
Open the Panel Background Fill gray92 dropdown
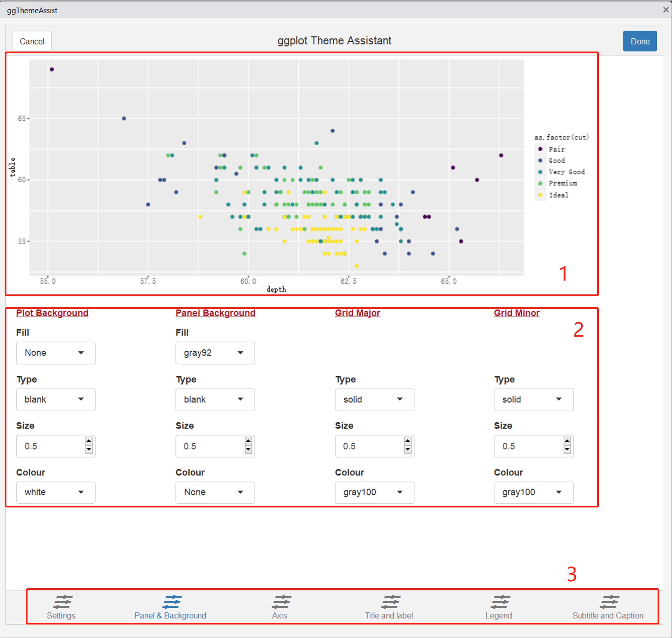point(215,353)
